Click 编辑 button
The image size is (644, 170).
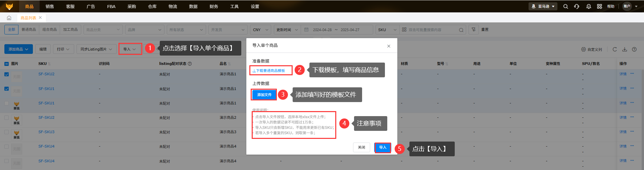pos(43,49)
